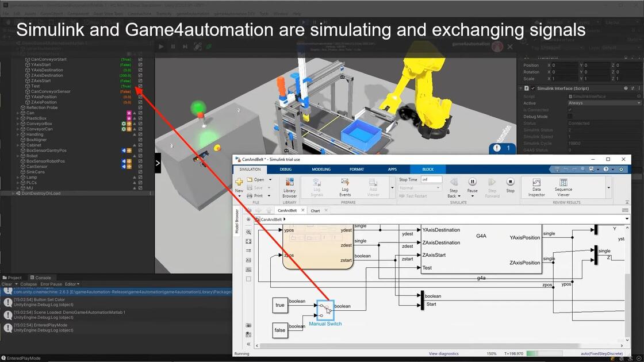Click the Fit to View icon in Simulink palette
This screenshot has width=644, height=362.
pyautogui.click(x=248, y=241)
